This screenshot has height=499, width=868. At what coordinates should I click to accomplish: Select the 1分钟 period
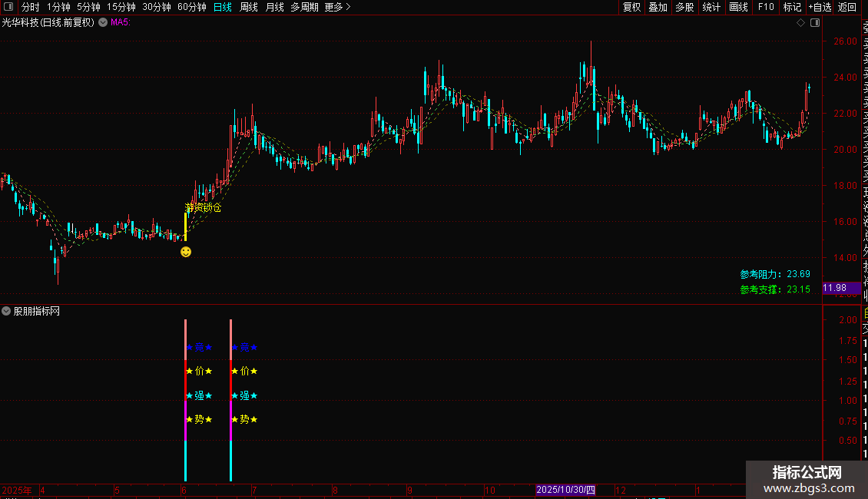(58, 7)
